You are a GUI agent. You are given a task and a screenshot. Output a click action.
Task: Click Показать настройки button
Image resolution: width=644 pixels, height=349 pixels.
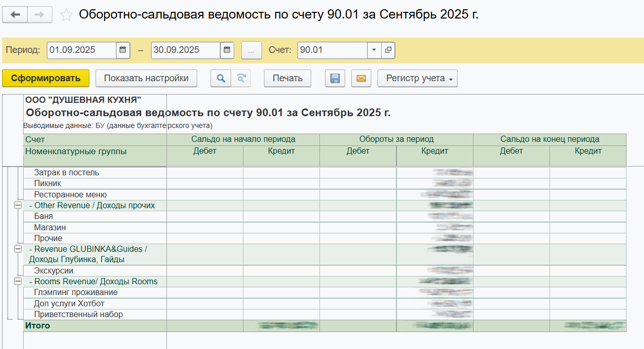[146, 78]
